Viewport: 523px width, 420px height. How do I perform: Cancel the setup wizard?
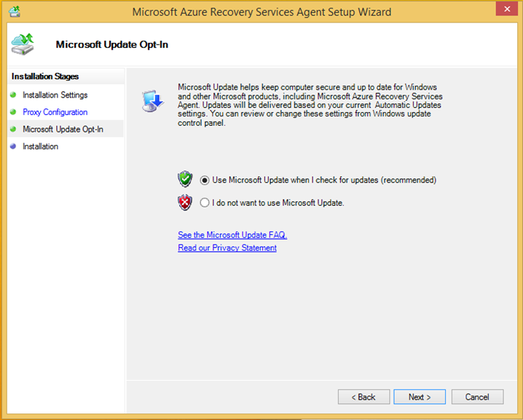click(477, 397)
